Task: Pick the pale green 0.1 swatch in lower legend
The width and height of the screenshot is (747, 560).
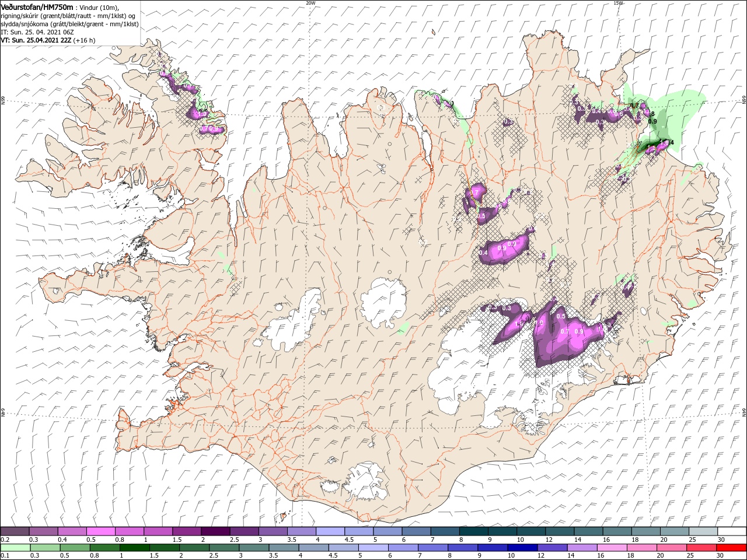Action: (15, 548)
